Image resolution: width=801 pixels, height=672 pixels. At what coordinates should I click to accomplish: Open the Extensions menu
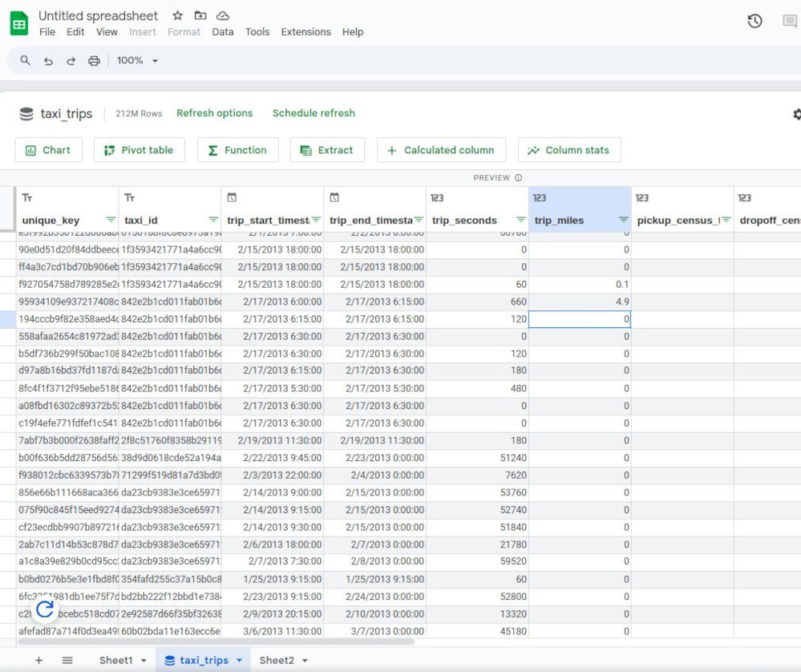tap(306, 32)
